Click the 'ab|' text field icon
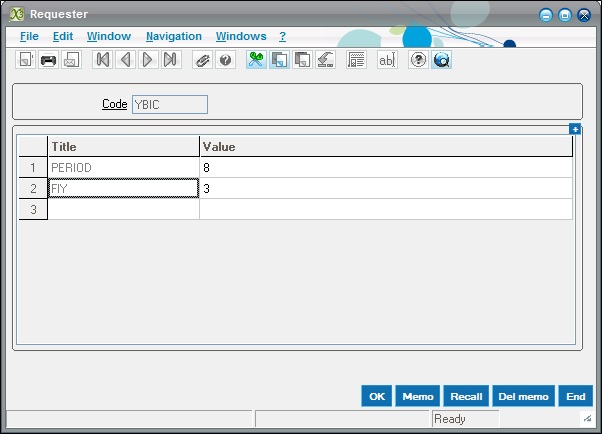This screenshot has width=602, height=434. (387, 60)
